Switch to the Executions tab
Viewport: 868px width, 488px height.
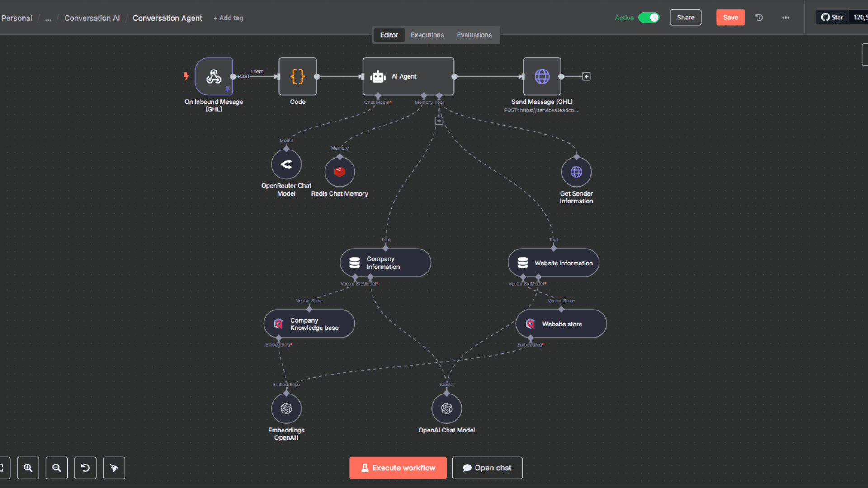pos(427,35)
